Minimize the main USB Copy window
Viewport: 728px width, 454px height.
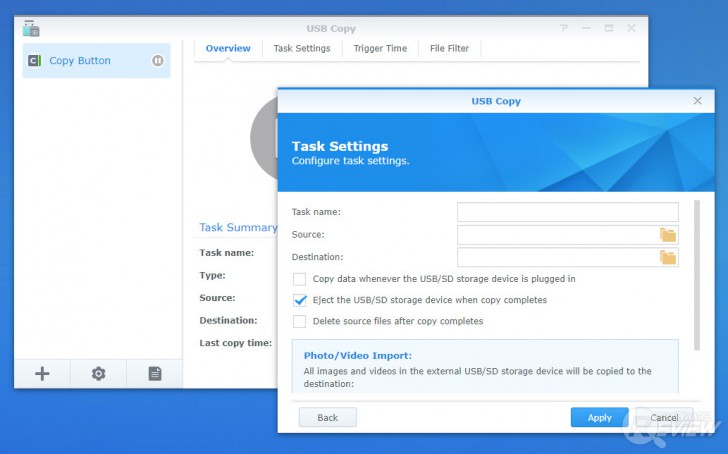[586, 28]
